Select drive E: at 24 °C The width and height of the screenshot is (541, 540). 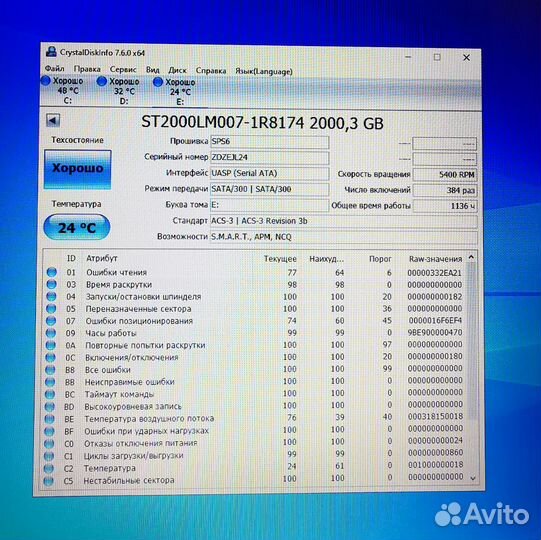(175, 92)
